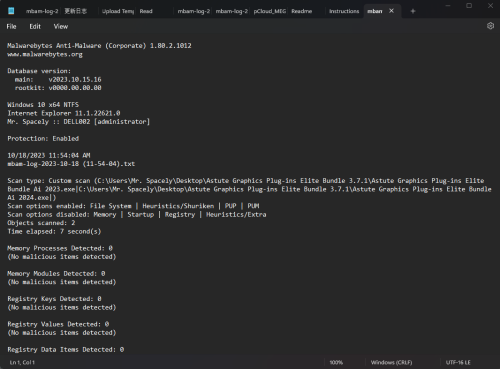The height and width of the screenshot is (369, 500).
Task: Click Ln 1, Col 1 in status bar
Action: pos(22,362)
